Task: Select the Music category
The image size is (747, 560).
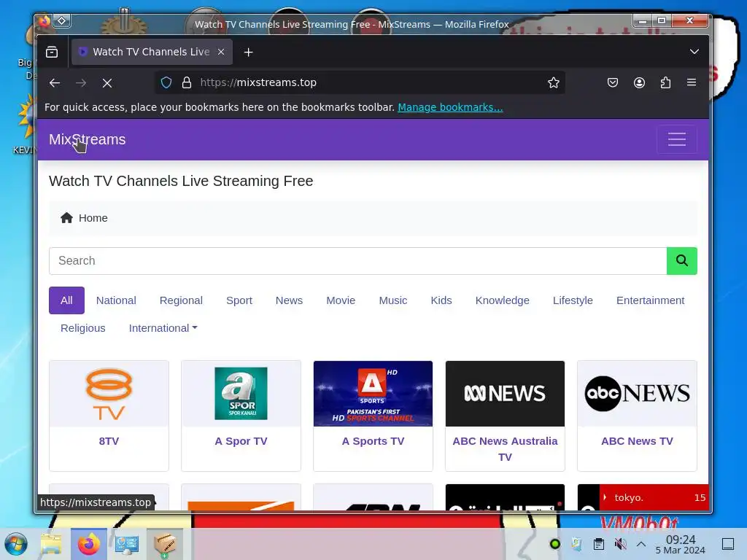Action: [393, 300]
